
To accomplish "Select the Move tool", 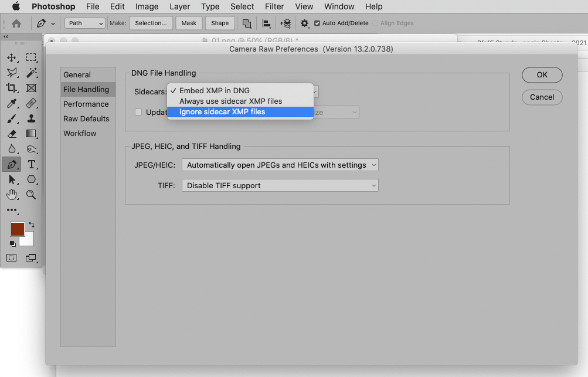I will (12, 57).
